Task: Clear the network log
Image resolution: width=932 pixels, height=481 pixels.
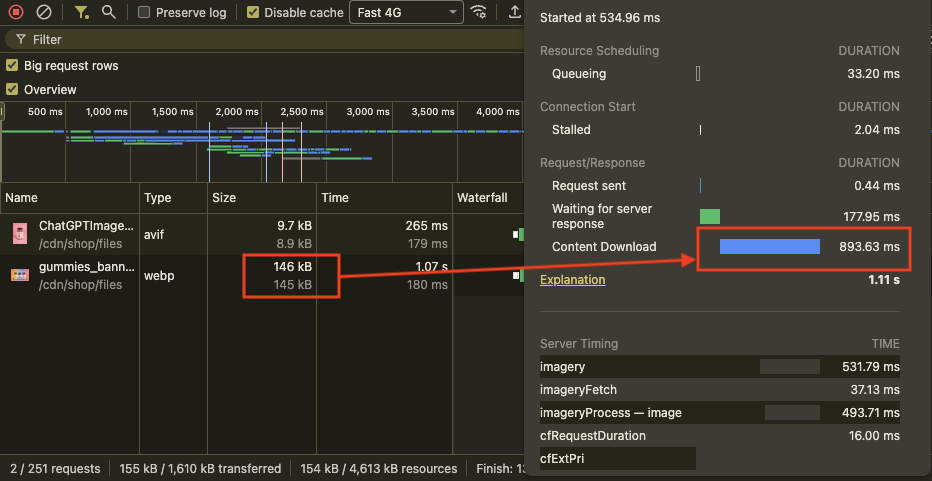Action: 44,13
